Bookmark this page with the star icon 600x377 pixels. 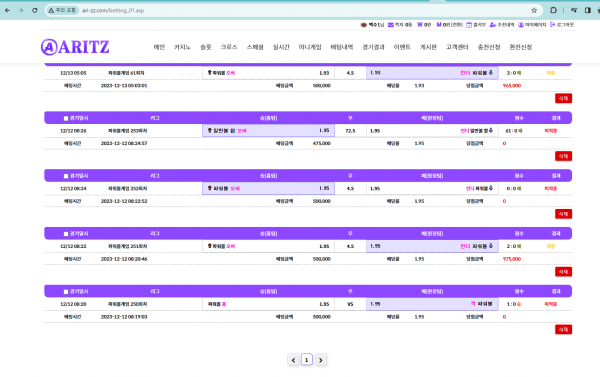(534, 10)
